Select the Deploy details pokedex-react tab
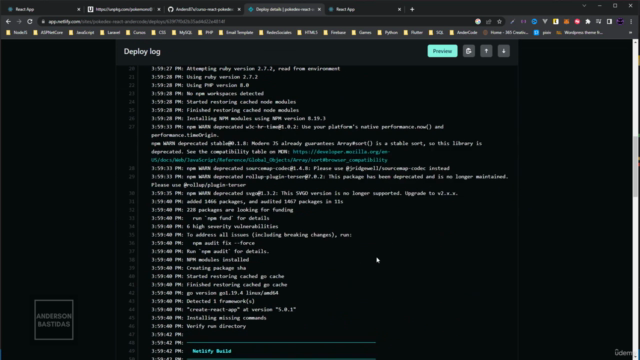The height and width of the screenshot is (360, 640). [284, 9]
